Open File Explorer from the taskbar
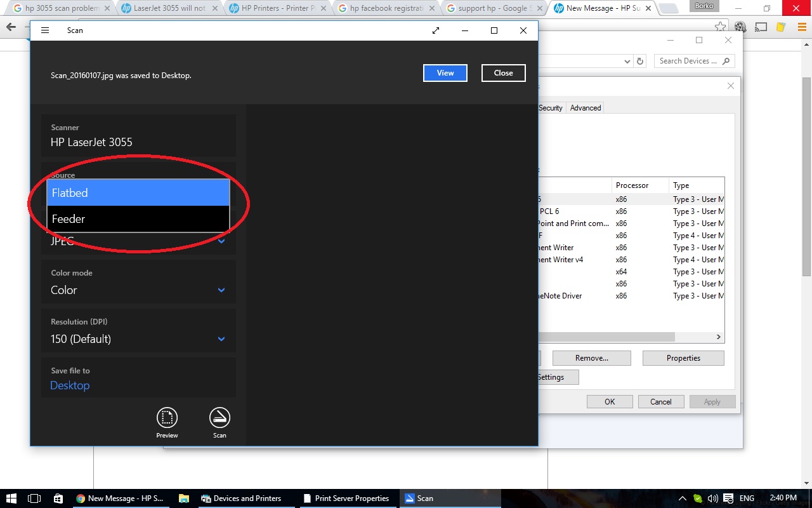This screenshot has width=812, height=508. coord(184,498)
